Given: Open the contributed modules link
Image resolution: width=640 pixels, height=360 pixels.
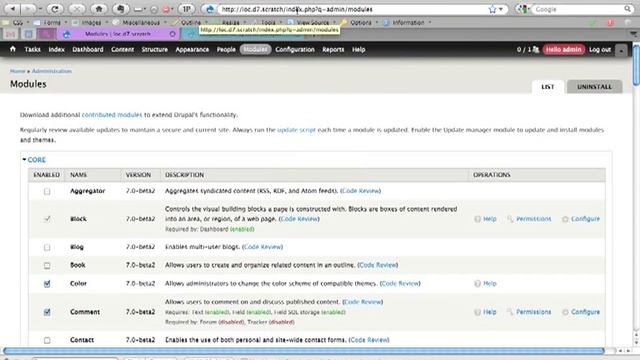Looking at the screenshot, I should click(x=112, y=115).
